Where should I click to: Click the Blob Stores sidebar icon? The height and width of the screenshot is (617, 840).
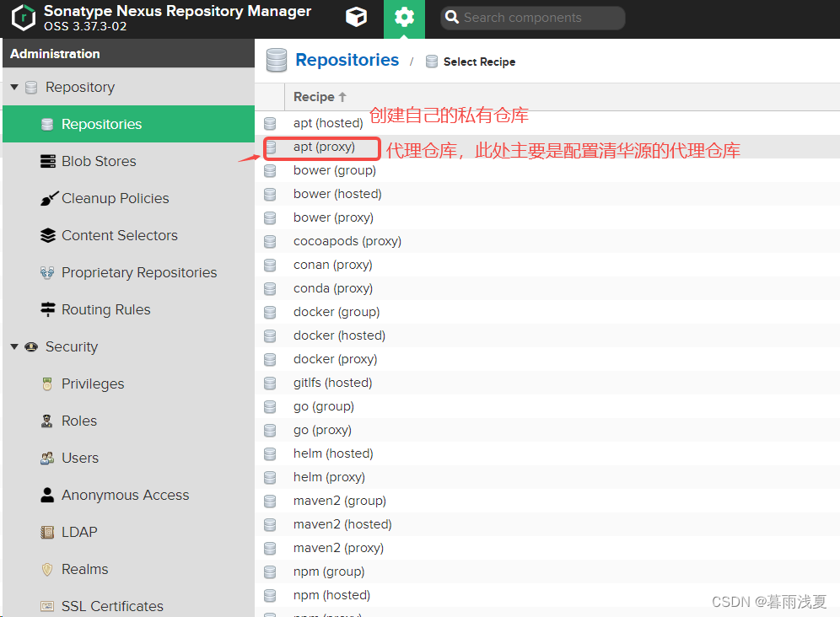tap(48, 162)
